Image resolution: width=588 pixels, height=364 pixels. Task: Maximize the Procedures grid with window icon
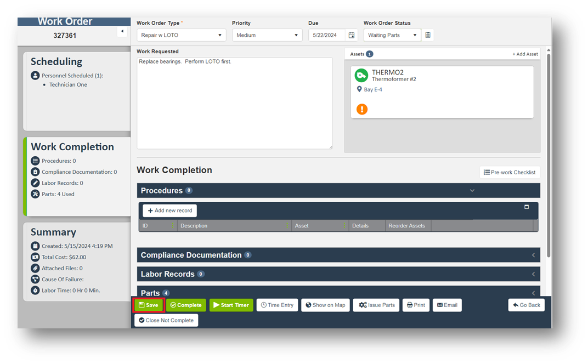click(527, 207)
